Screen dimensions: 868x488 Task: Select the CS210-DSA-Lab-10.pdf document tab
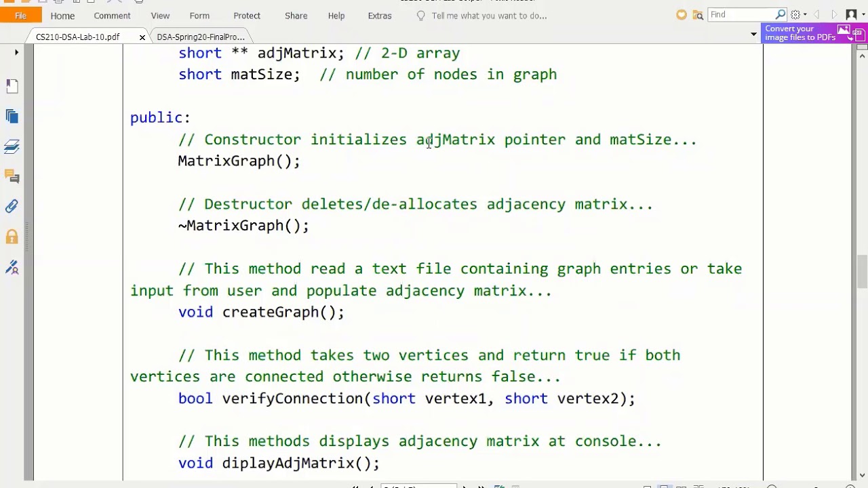click(x=77, y=37)
